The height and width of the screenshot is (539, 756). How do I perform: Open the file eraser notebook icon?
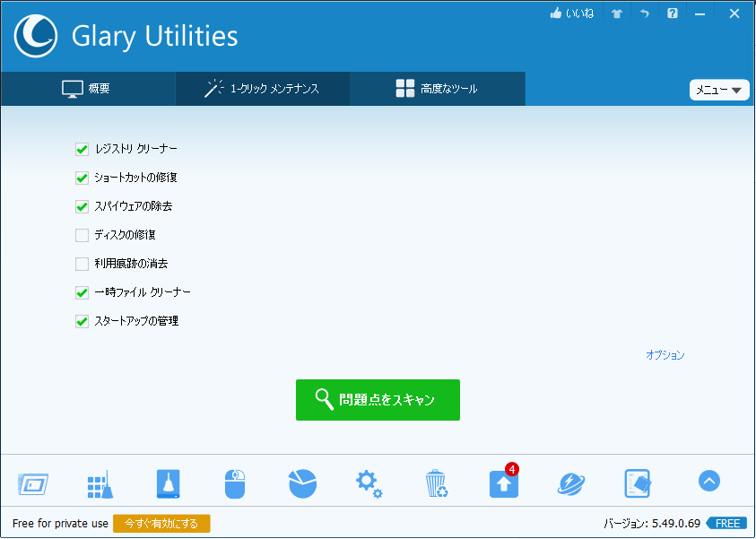(x=638, y=483)
